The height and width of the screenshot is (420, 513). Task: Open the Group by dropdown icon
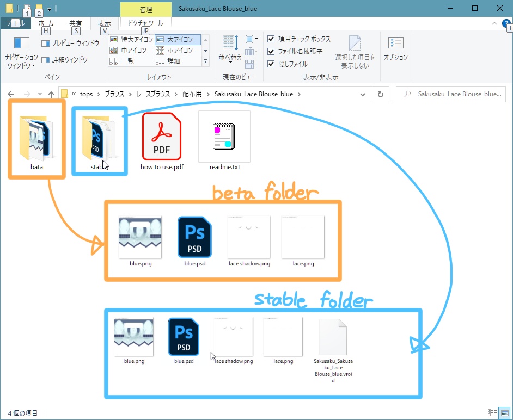251,39
